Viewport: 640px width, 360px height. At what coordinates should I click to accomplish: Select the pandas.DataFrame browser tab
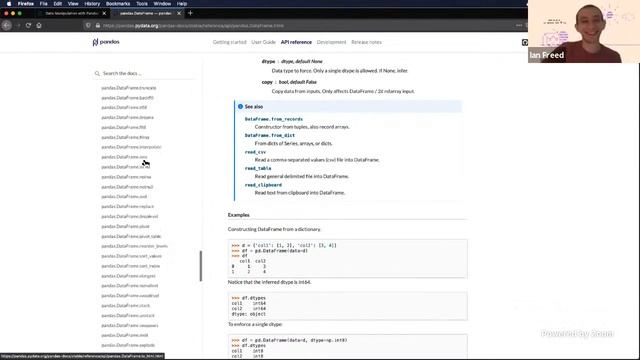click(x=146, y=13)
